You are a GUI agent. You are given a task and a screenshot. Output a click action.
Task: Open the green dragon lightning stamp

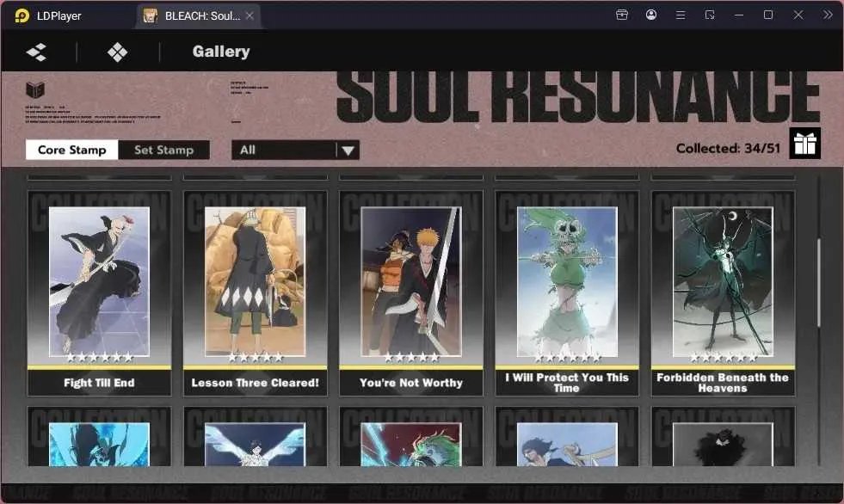(x=411, y=436)
